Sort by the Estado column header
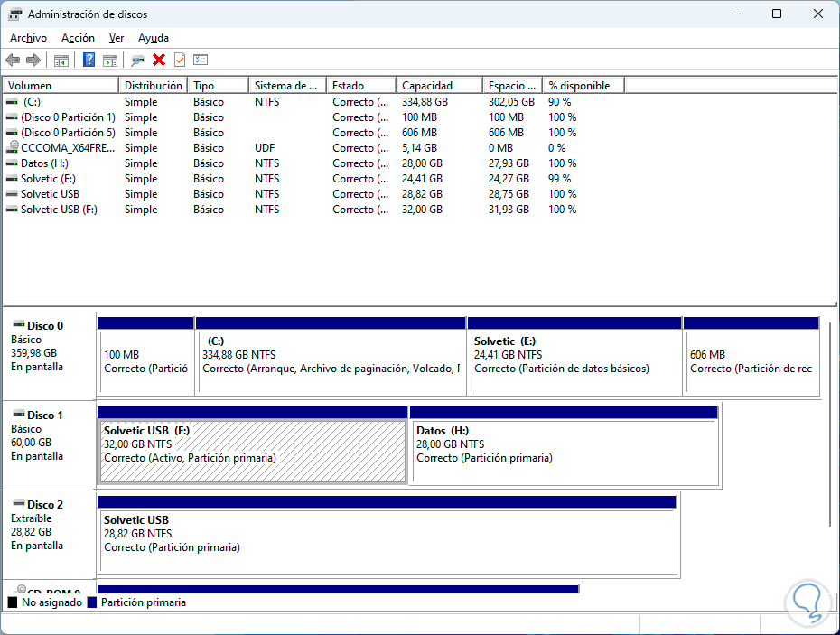The height and width of the screenshot is (635, 840). (x=361, y=86)
